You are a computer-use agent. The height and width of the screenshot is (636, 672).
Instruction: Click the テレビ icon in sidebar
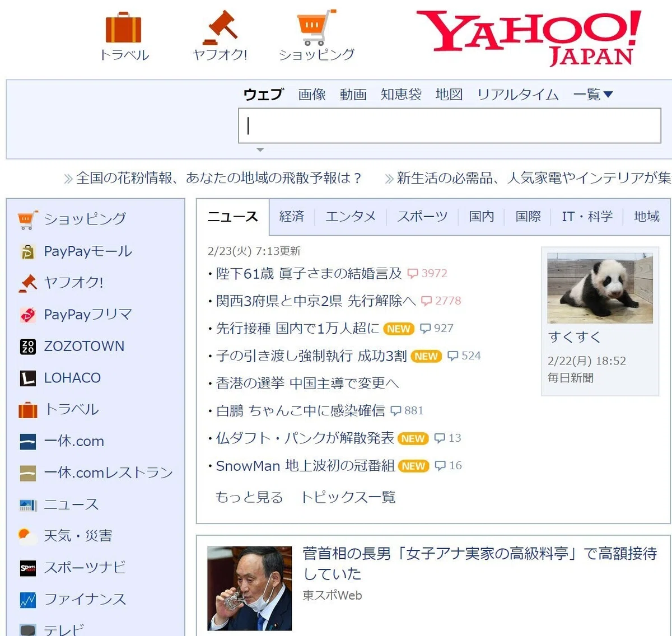point(27,629)
